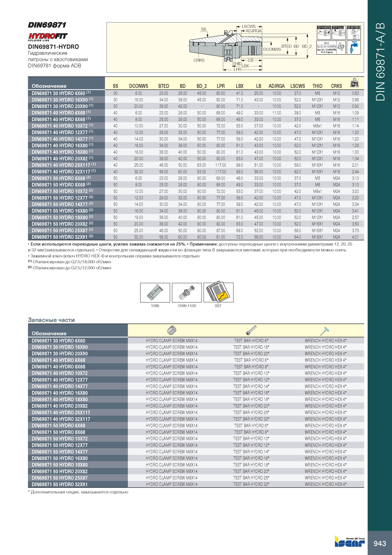The height and width of the screenshot is (555, 392).
Task: Click page number 943
Action: [380, 544]
